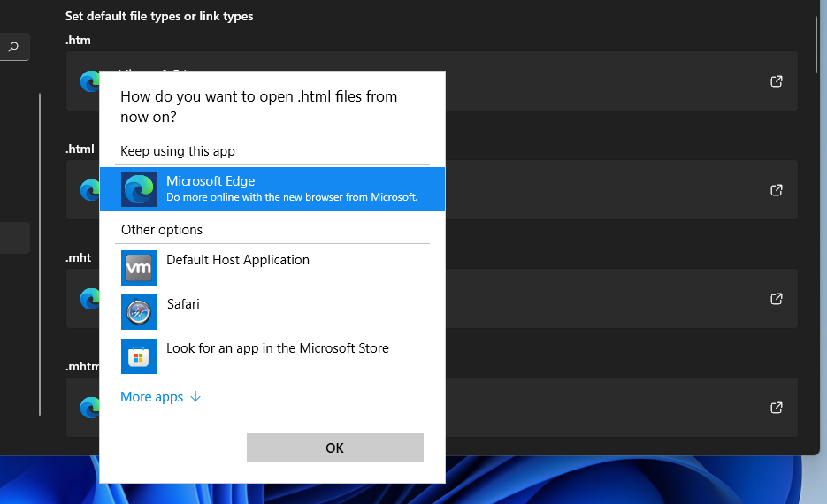Open external link icon for .html row
This screenshot has height=504, width=827.
coord(777,190)
